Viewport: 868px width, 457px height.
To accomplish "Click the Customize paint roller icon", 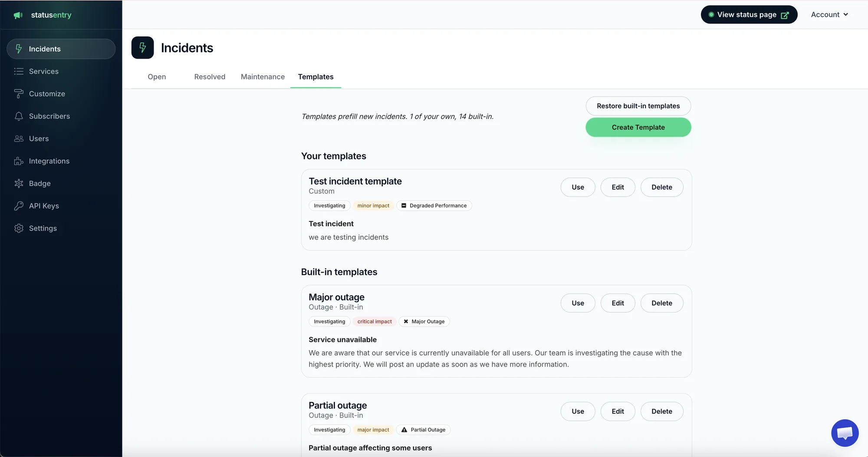I will pyautogui.click(x=19, y=94).
